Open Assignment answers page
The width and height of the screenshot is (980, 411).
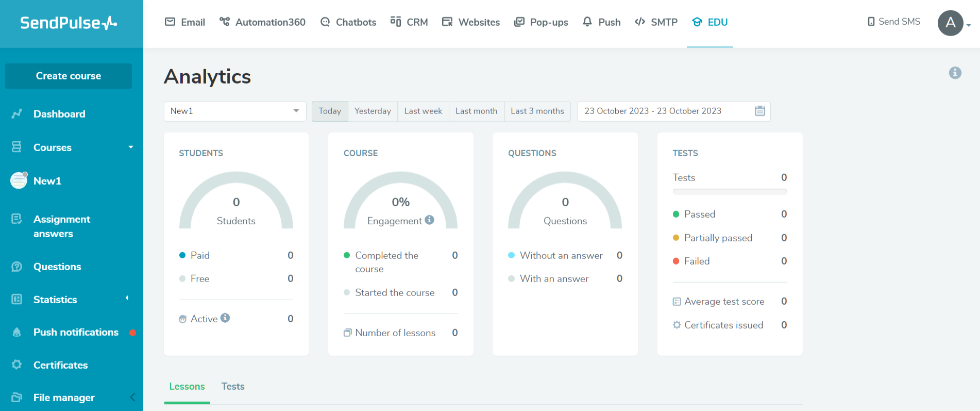[x=62, y=226]
